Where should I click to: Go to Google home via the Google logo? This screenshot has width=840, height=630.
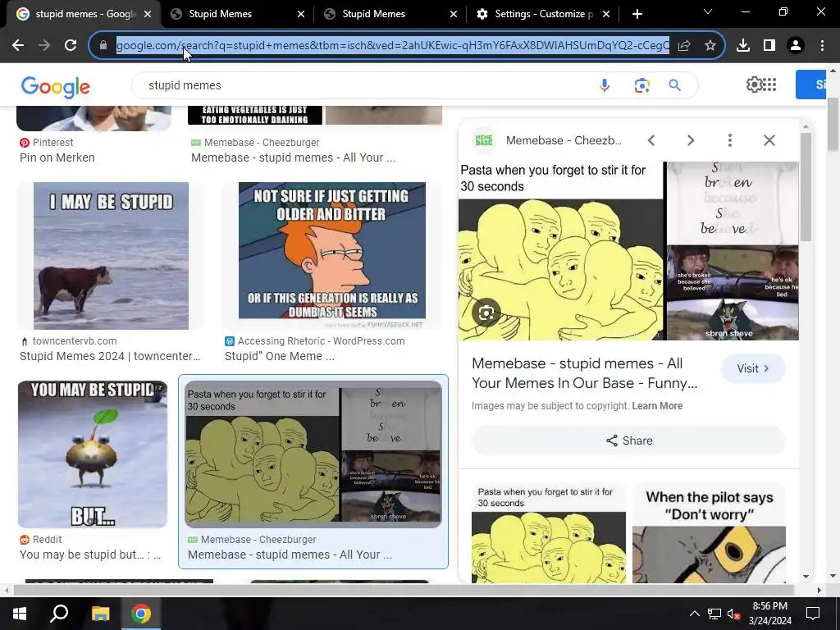pos(56,87)
